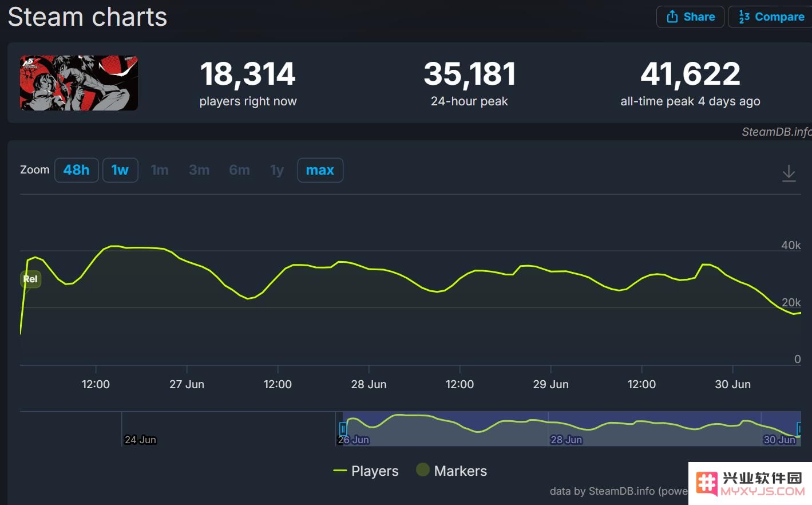Toggle the Players series in legend
The image size is (812, 505).
(x=366, y=471)
